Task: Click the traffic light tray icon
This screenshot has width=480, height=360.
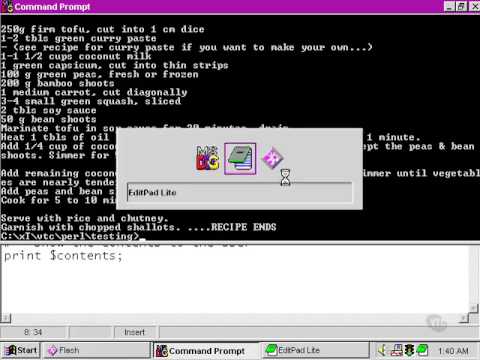Action: pos(409,350)
